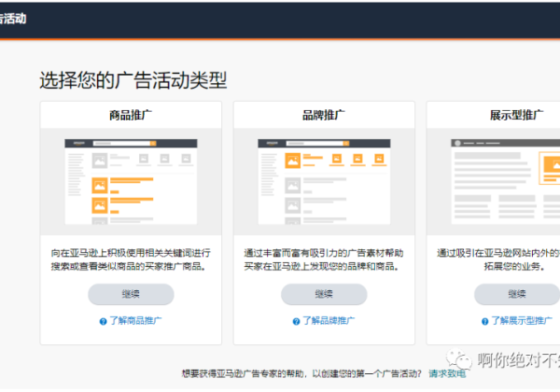Select the 品牌推广 preview illustration

coord(324,182)
